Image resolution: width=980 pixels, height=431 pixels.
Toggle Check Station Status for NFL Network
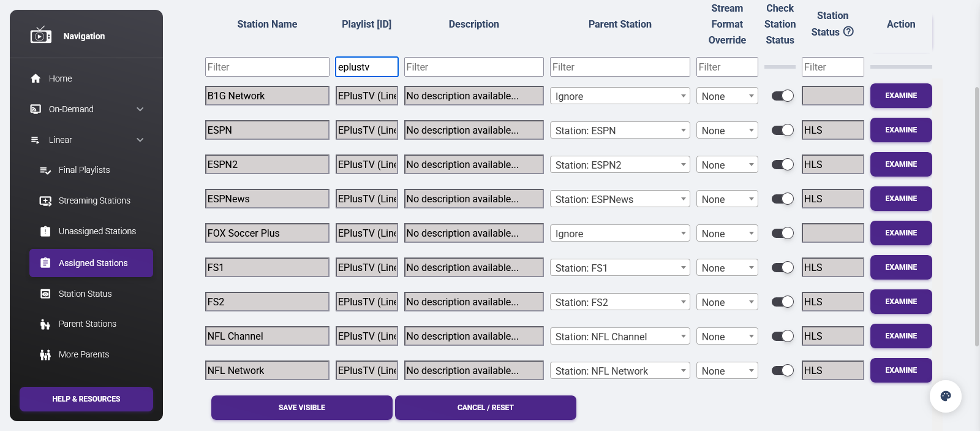[x=782, y=370]
